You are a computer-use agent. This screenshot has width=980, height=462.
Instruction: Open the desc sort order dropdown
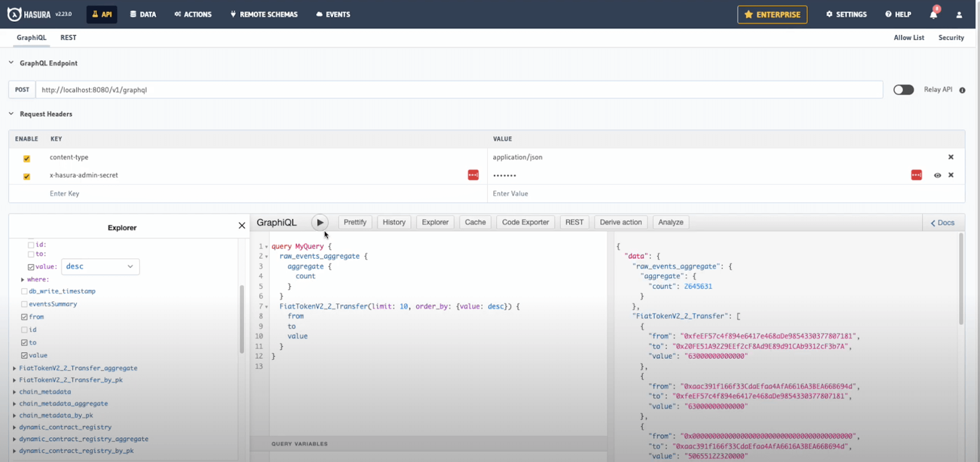point(100,266)
